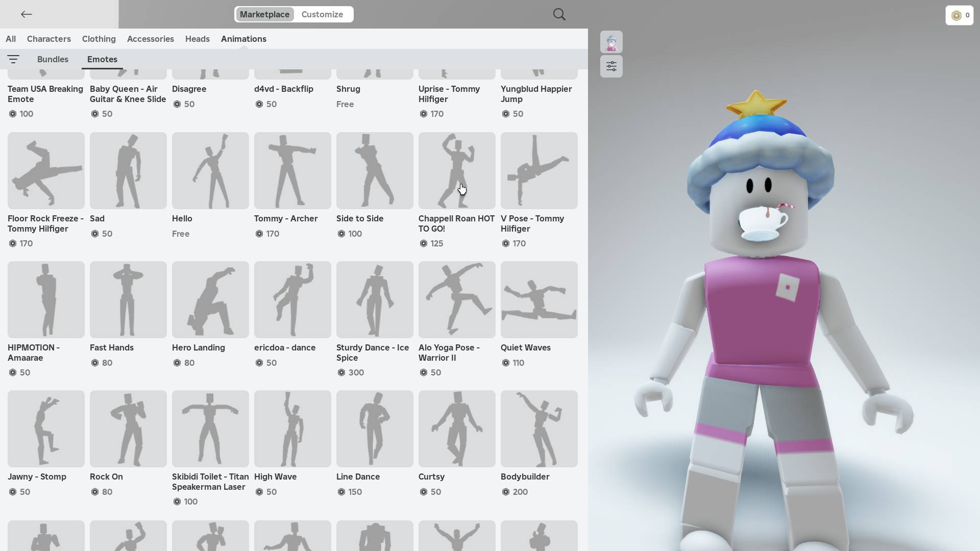Pick the Bodybuilder emote thumbnail
The width and height of the screenshot is (980, 551).
point(539,429)
